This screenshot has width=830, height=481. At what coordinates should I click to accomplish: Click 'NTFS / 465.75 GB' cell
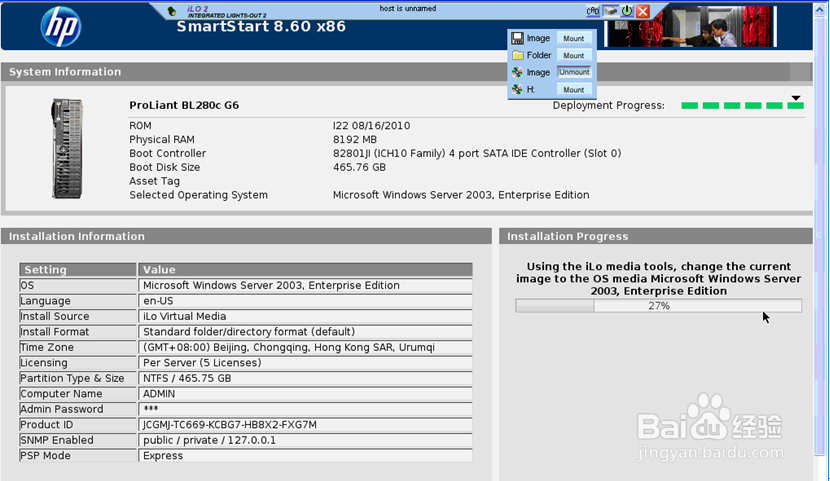(305, 378)
